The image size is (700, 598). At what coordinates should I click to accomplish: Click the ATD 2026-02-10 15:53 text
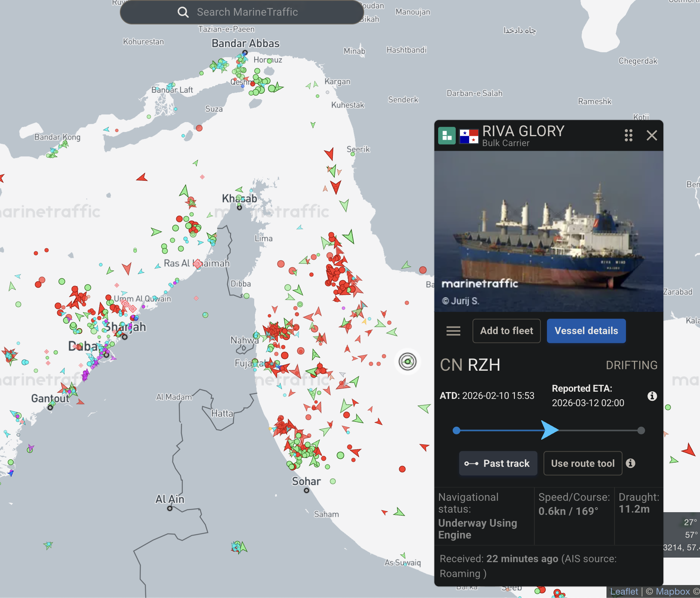coord(487,395)
